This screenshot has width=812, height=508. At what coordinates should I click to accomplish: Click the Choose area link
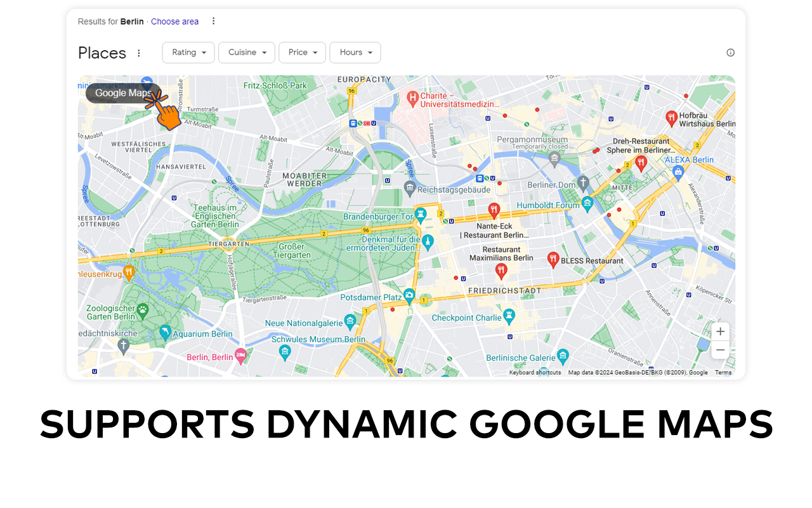pyautogui.click(x=174, y=22)
